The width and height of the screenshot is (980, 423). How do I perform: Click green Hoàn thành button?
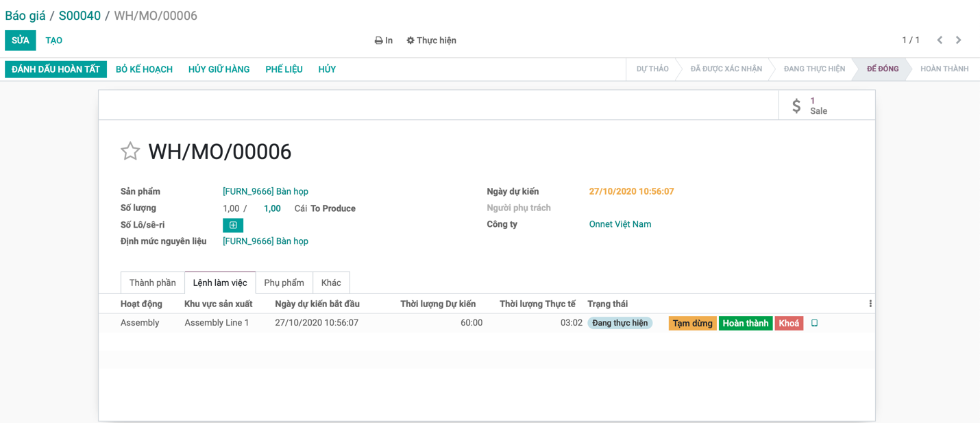[745, 323]
